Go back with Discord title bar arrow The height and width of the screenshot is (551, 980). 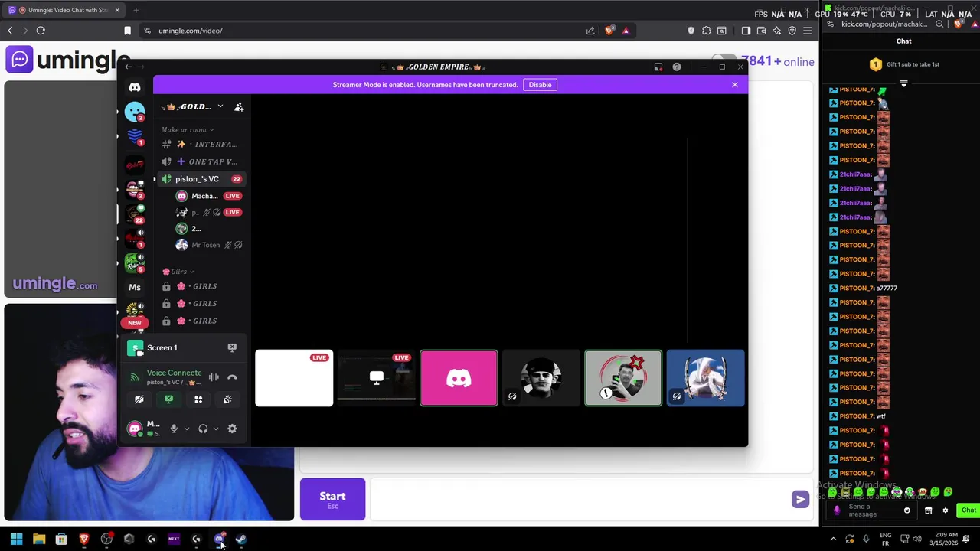click(129, 67)
